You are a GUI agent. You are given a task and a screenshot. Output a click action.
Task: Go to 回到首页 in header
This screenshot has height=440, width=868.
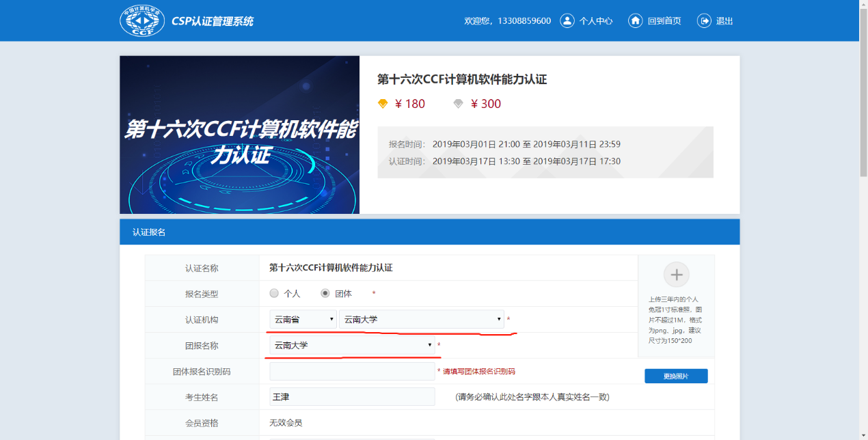664,21
